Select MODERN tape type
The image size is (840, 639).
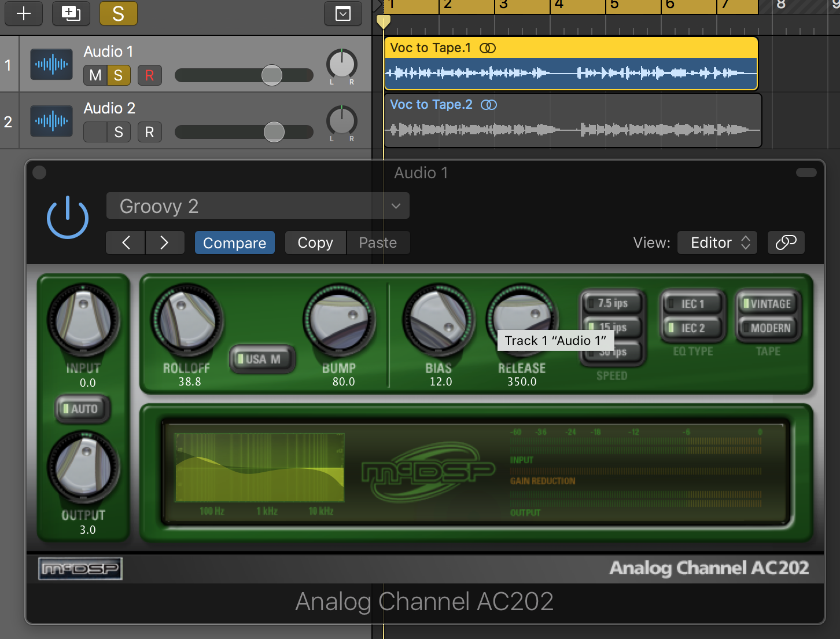tap(768, 328)
